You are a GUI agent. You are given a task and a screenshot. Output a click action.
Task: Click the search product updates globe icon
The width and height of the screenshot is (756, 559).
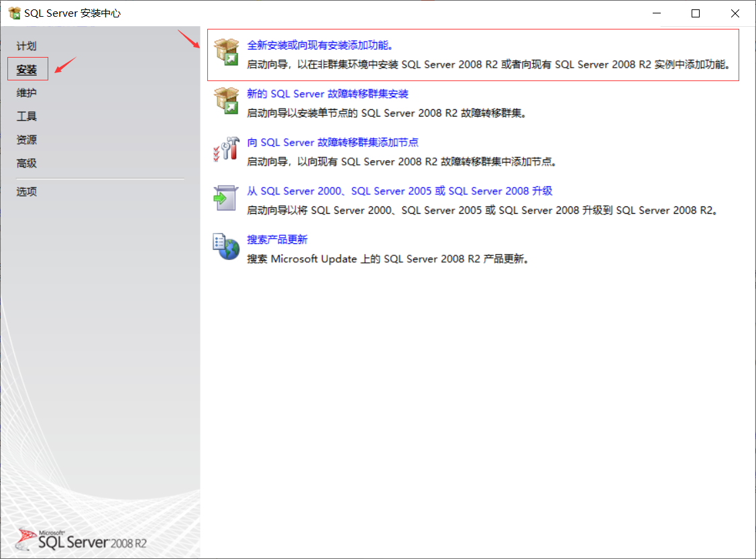coord(226,246)
